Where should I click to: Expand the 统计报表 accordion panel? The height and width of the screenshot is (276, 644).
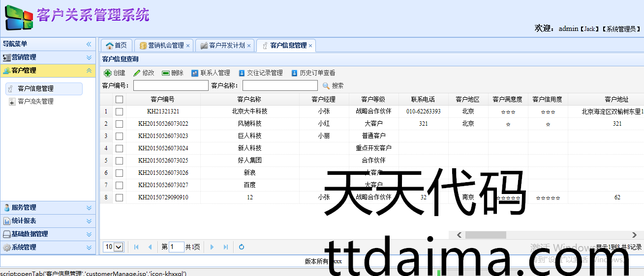click(x=89, y=221)
